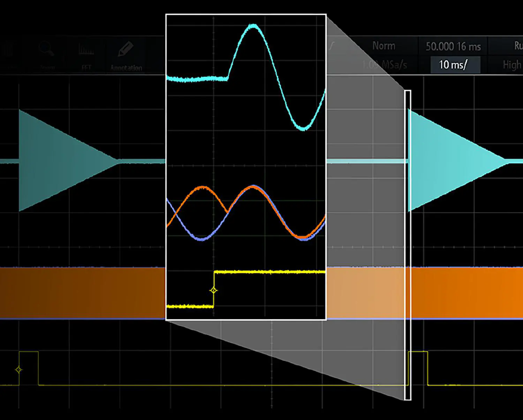523x420 pixels.
Task: Click the 50.000 16 ms horizontal position field
Action: click(x=453, y=46)
